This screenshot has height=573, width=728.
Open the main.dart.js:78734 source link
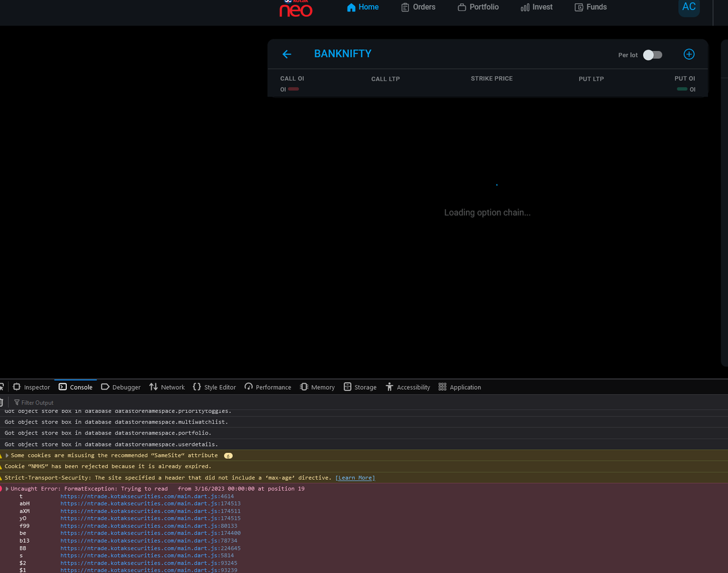(149, 540)
